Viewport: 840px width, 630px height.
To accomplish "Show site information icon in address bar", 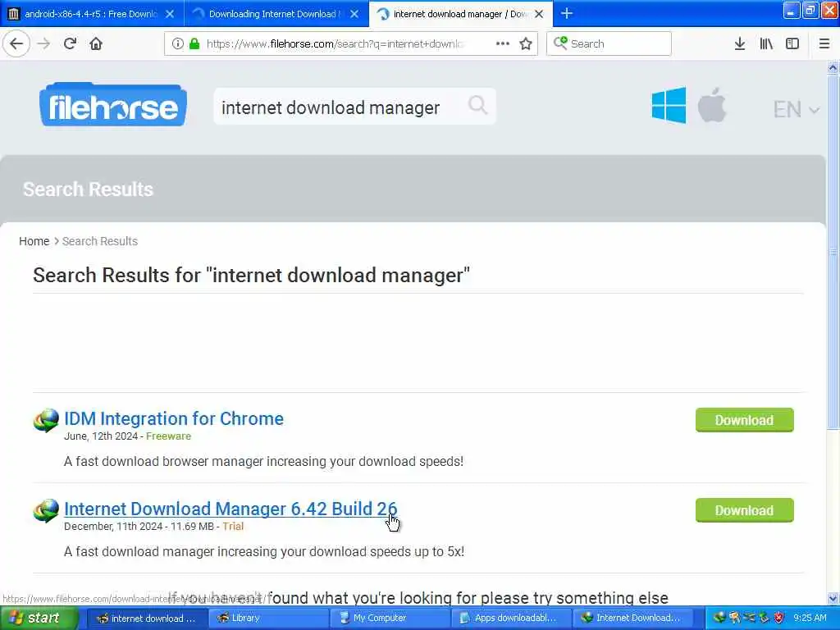I will (x=177, y=43).
